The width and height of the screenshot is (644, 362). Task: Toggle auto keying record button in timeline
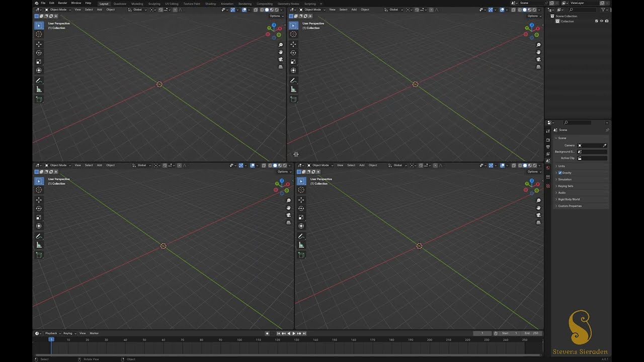[267, 333]
